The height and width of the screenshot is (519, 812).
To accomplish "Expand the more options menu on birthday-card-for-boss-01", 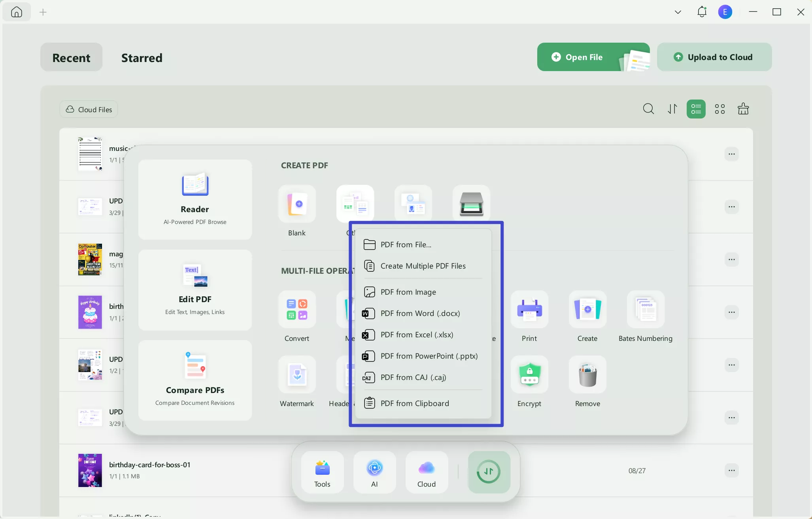I will pos(732,470).
